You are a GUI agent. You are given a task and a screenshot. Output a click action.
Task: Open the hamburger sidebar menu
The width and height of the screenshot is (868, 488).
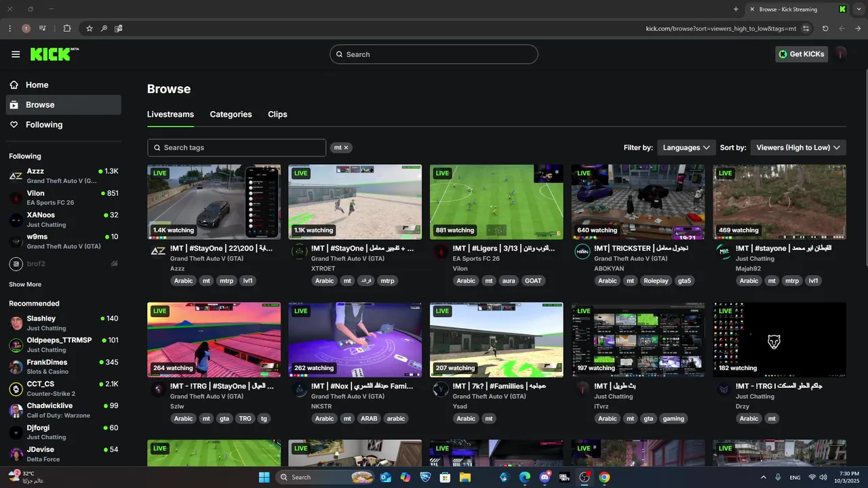point(16,54)
